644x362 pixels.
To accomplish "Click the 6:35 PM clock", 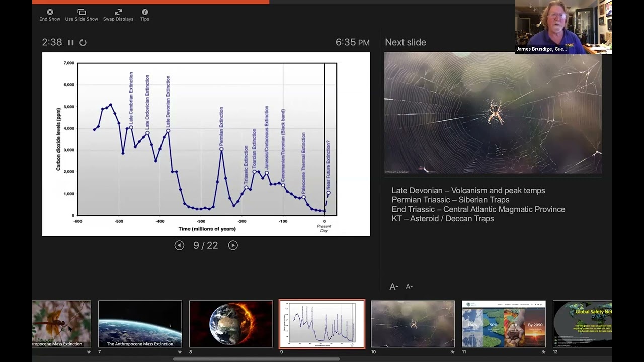I will point(353,43).
